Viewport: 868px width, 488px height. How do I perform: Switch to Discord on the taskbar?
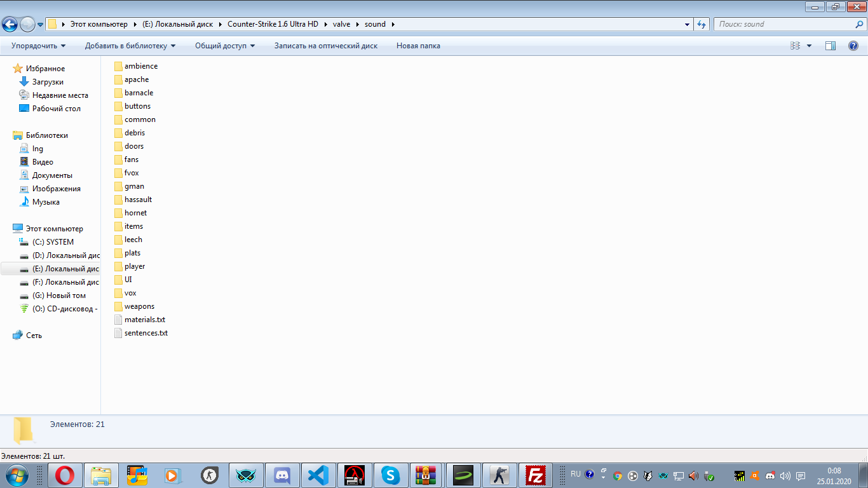click(281, 475)
